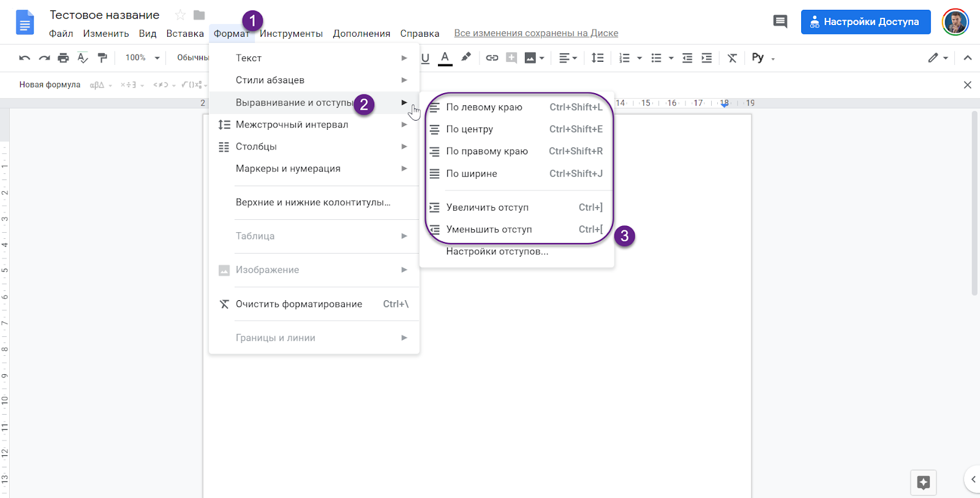This screenshot has height=498, width=980.
Task: Click the text color A button
Action: (x=445, y=58)
